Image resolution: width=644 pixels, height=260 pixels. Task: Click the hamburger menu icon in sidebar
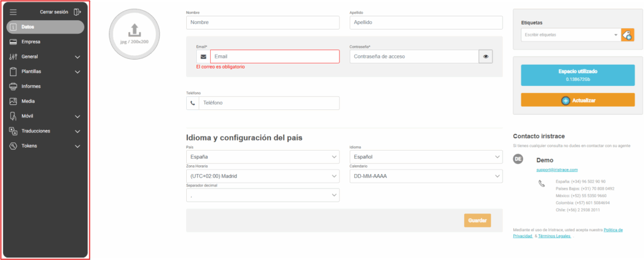click(x=13, y=12)
